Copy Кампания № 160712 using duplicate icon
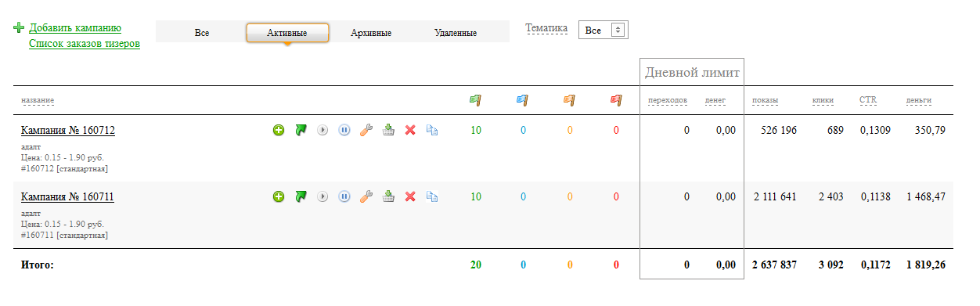Viewport: 980px width, 306px height. [431, 130]
